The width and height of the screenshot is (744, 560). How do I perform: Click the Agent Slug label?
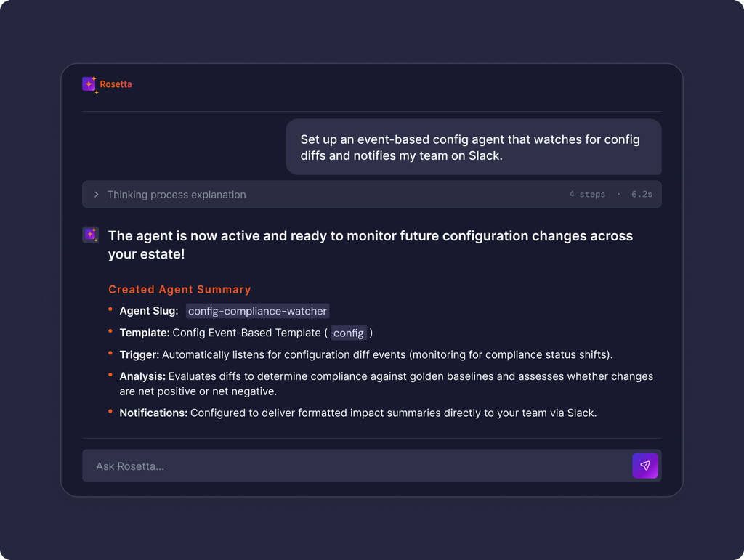pyautogui.click(x=148, y=311)
